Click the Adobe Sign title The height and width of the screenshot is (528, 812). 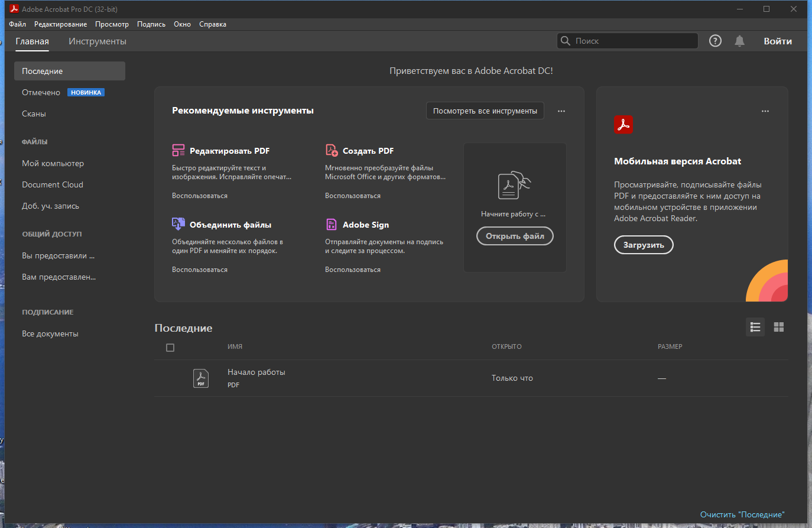point(366,225)
